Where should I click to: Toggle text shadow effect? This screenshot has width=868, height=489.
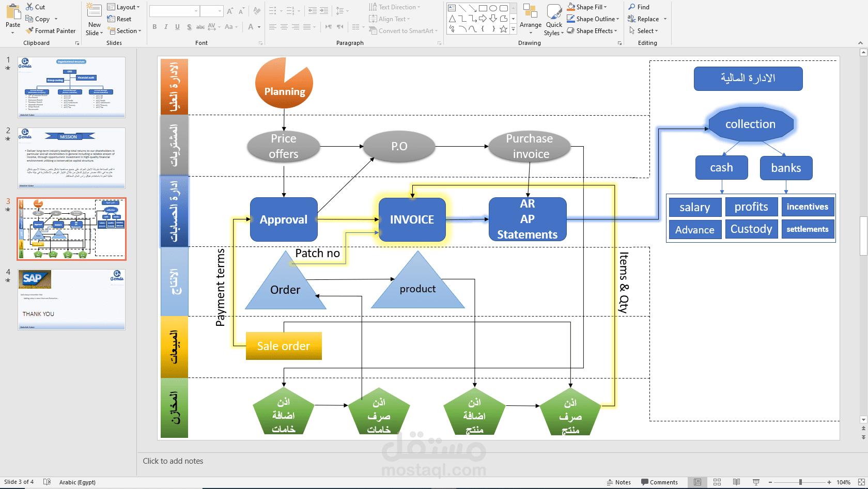pos(189,27)
